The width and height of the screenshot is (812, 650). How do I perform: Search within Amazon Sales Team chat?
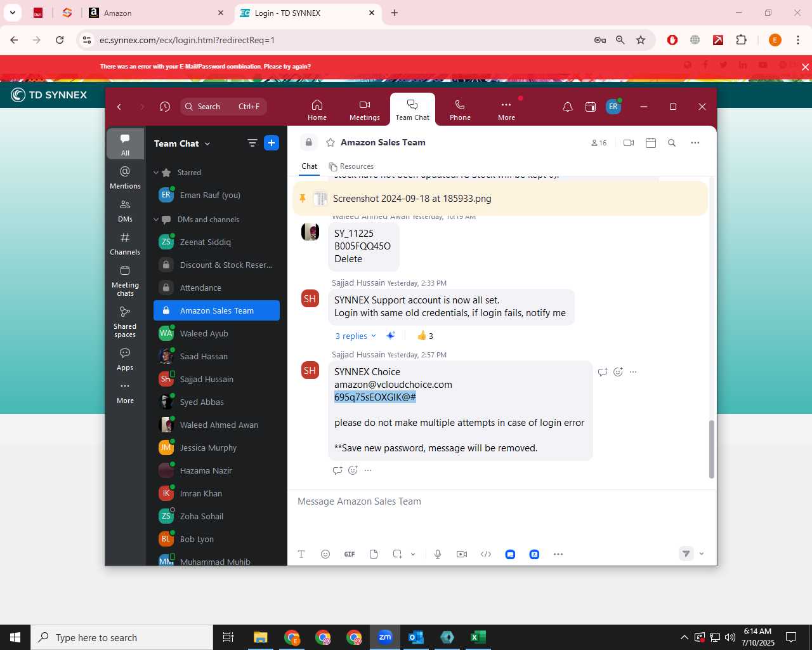pyautogui.click(x=672, y=143)
